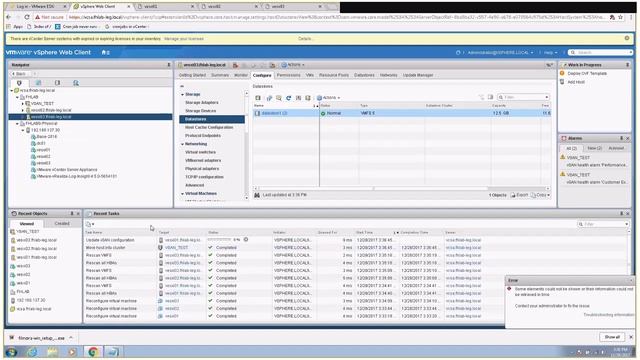Image resolution: width=640 pixels, height=360 pixels.
Task: Click the refresh storage icon in datastore toolbar
Action: (x=289, y=98)
